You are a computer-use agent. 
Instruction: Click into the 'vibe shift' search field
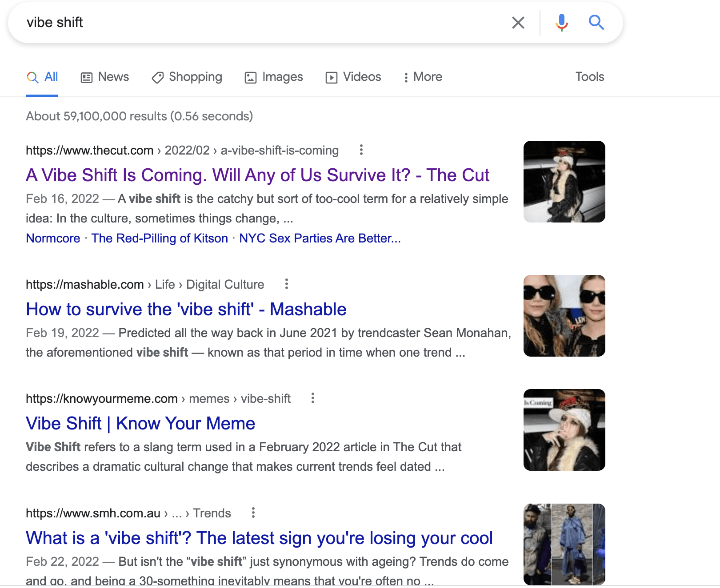pyautogui.click(x=267, y=23)
